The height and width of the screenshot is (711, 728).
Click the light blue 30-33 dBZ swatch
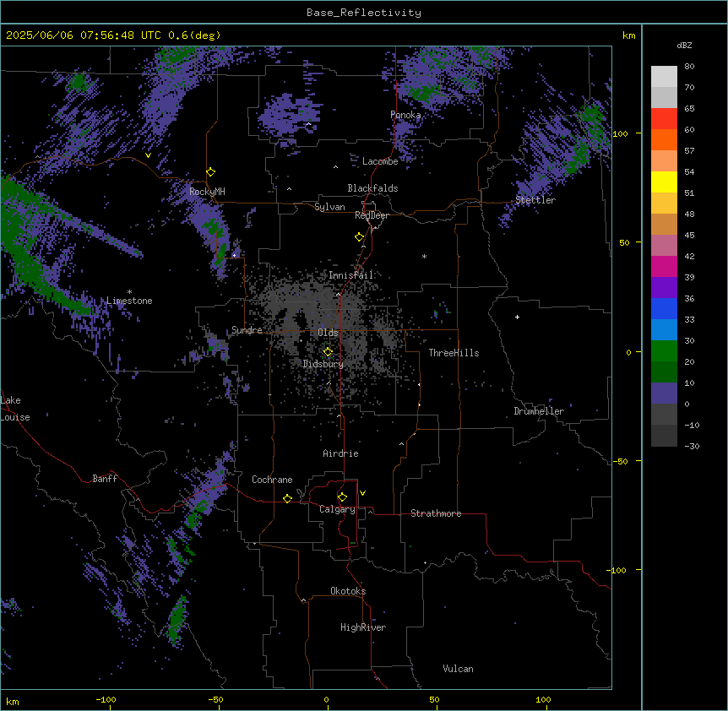tap(664, 330)
